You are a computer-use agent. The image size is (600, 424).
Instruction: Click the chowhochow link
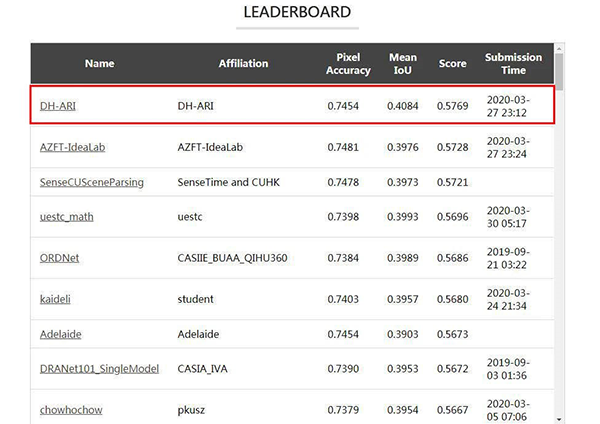(x=71, y=409)
